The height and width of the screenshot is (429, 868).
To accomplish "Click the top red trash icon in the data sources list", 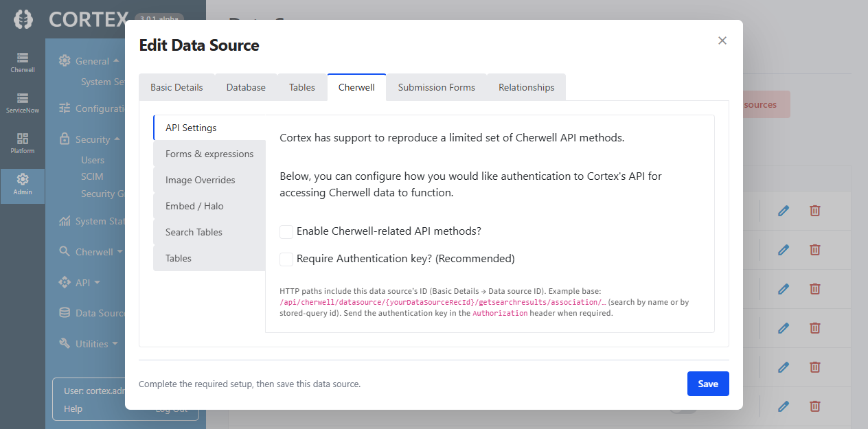I will [x=814, y=211].
